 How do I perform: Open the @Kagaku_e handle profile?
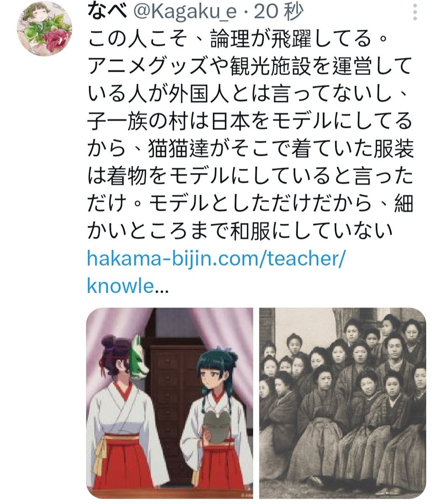pyautogui.click(x=181, y=12)
